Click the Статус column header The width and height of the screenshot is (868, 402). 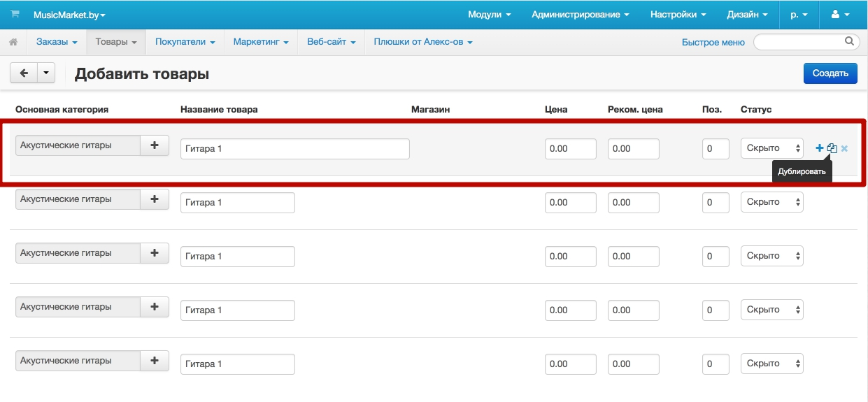coord(756,110)
